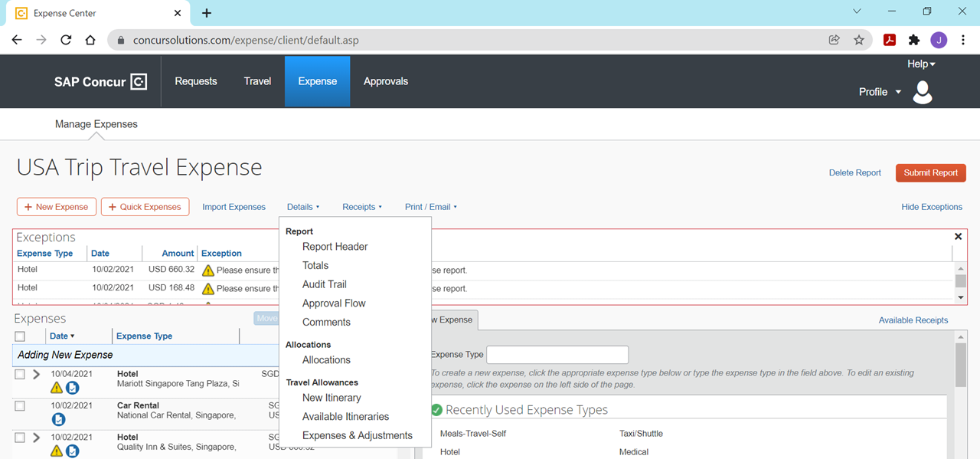Viewport: 980px width, 459px height.
Task: Open the Print / Email dropdown
Action: (431, 207)
